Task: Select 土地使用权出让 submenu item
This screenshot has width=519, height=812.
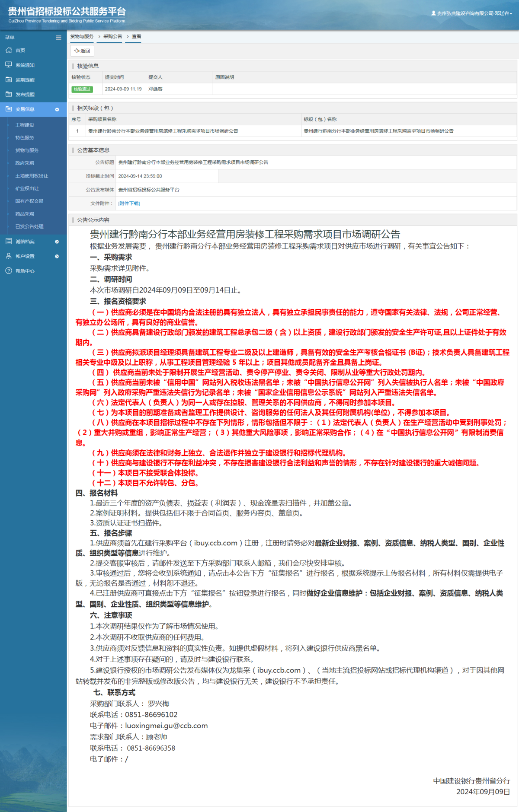Action: tap(32, 176)
